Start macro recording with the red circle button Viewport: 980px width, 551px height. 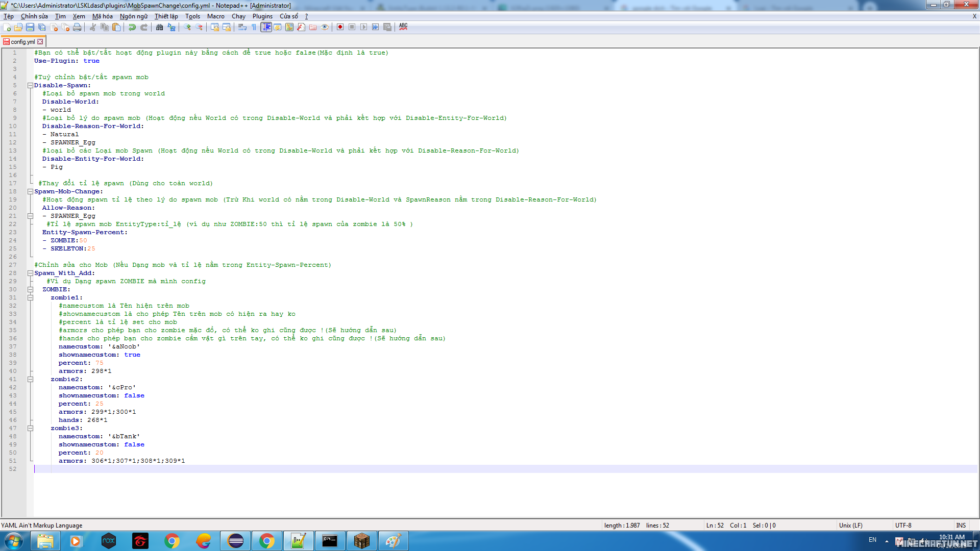(340, 27)
